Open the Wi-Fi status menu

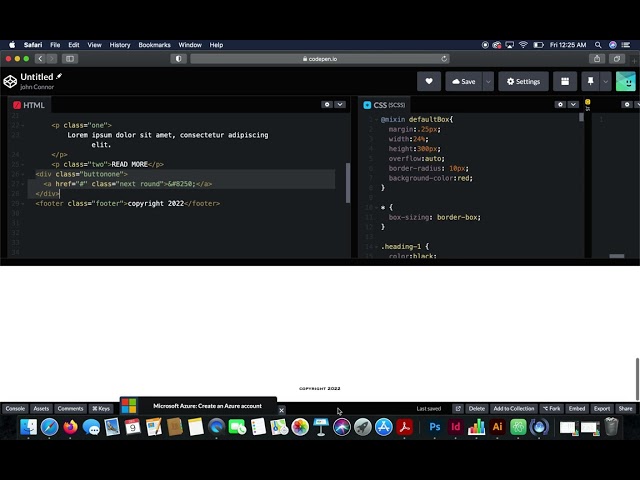coord(523,45)
